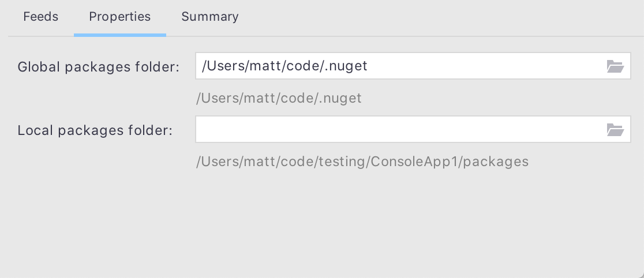Switch to the Feeds tab
Viewport: 644px width, 278px height.
pos(40,17)
